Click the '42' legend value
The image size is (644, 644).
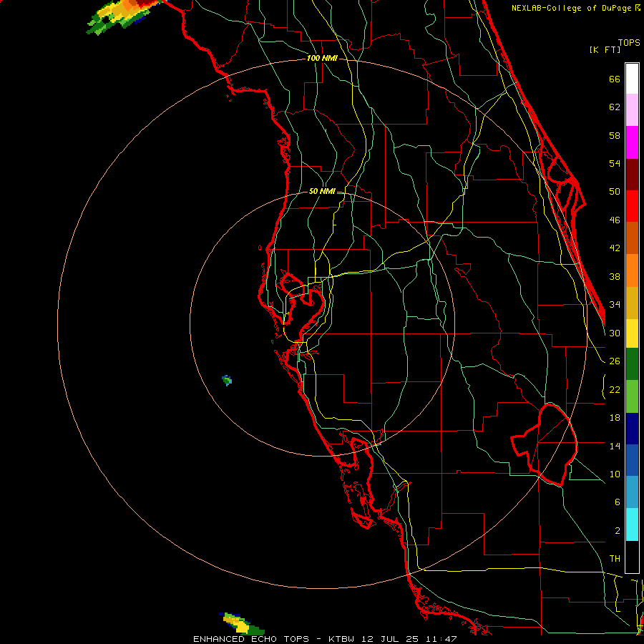pos(615,248)
